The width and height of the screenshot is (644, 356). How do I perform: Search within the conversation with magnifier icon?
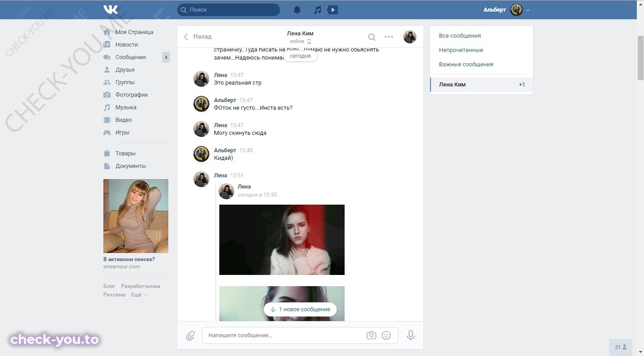tap(371, 37)
